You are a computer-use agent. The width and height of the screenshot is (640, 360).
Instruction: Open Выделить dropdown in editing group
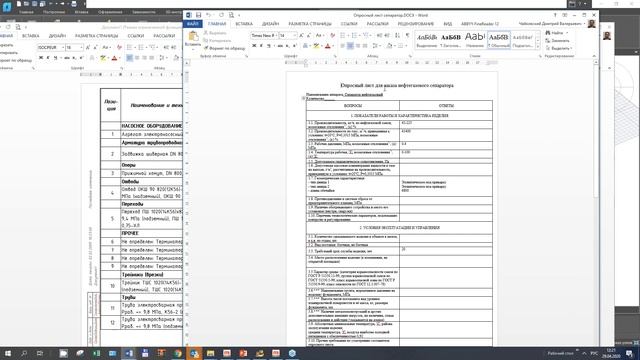pos(558,48)
